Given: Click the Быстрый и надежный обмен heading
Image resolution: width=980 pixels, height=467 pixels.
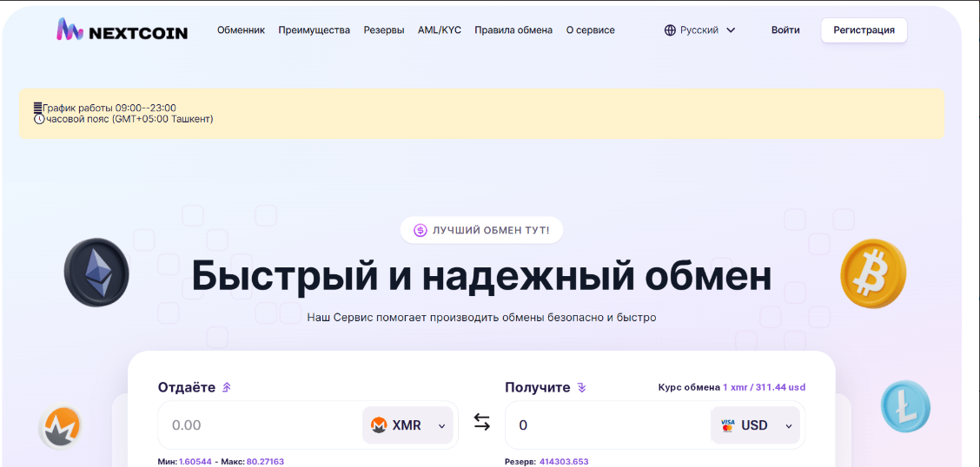Looking at the screenshot, I should tap(481, 276).
